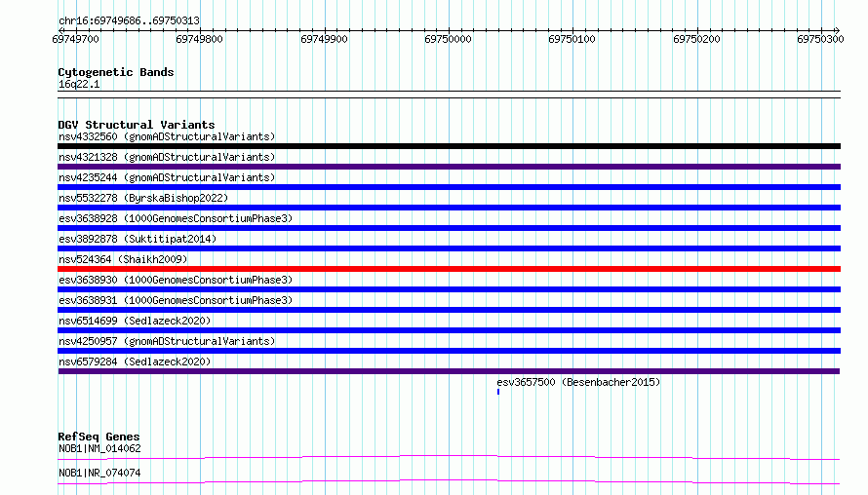Screen dimensions: 868x495
Task: Click ruler position label 69750000
Action: (448, 39)
